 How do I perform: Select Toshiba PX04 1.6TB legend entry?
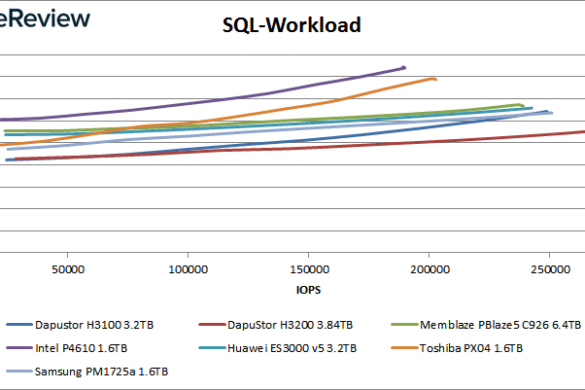pyautogui.click(x=457, y=348)
